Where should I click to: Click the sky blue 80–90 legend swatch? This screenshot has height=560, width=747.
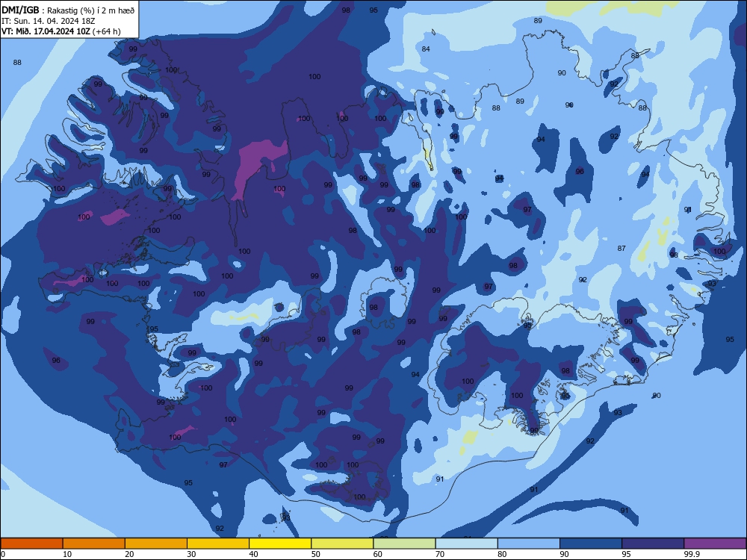(529, 544)
